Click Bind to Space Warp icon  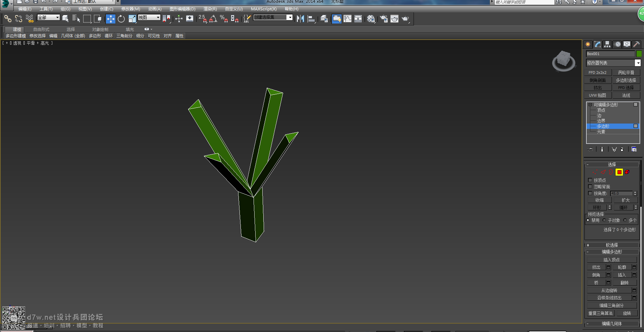pyautogui.click(x=30, y=19)
